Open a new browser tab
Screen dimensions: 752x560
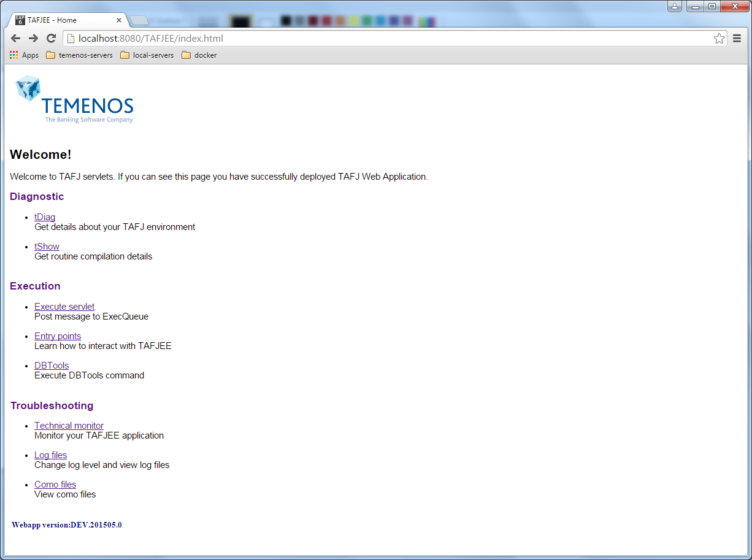tap(140, 21)
